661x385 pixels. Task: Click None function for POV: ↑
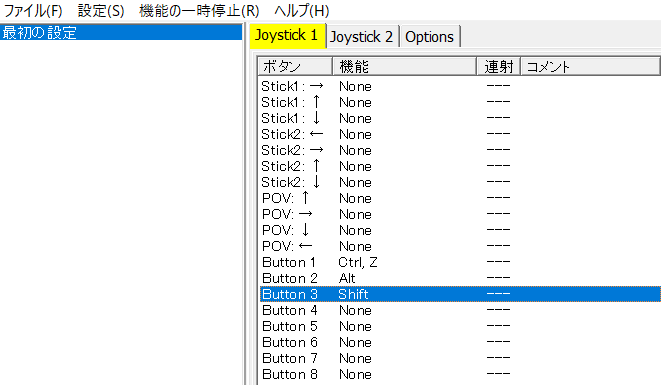pyautogui.click(x=355, y=198)
